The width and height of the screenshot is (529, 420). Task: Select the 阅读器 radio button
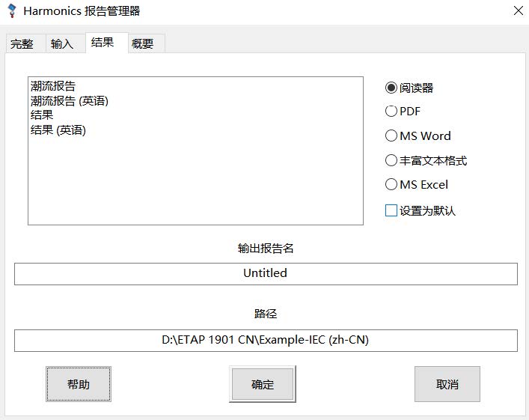pyautogui.click(x=391, y=88)
